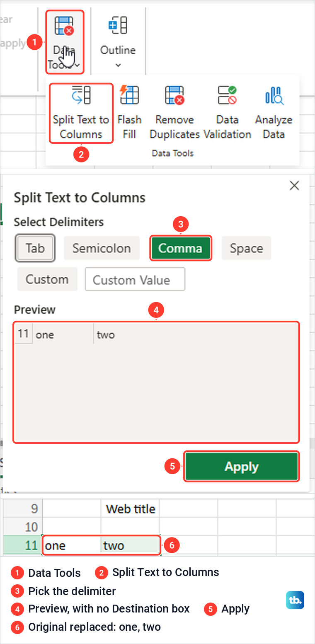Focus the Custom Value input field
Viewport: 315px width, 644px height.
coord(135,279)
